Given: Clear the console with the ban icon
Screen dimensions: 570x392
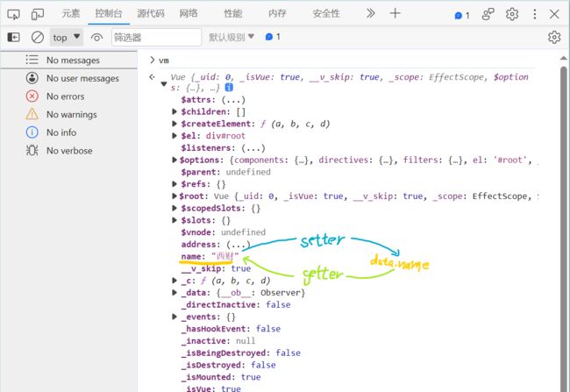Looking at the screenshot, I should (x=38, y=37).
